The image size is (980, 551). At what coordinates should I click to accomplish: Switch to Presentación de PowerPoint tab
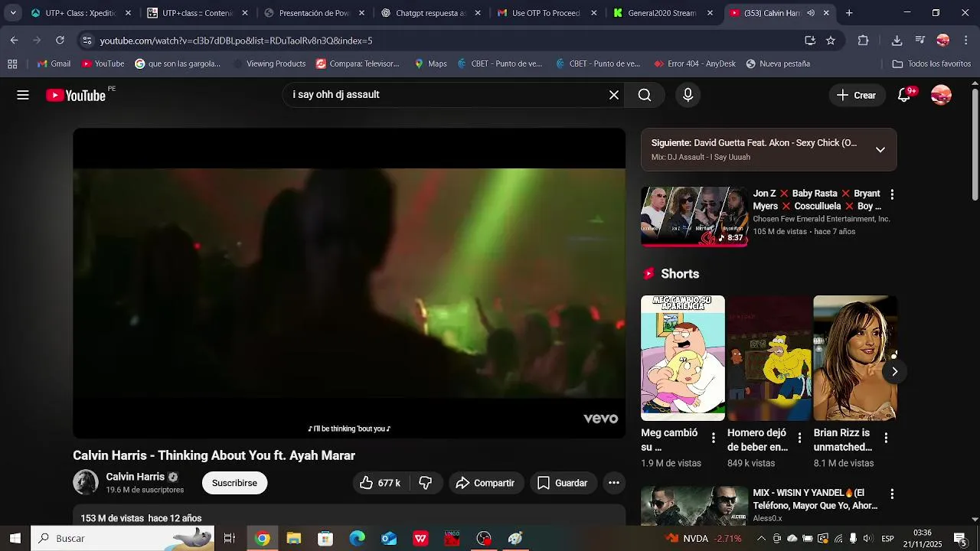tap(314, 13)
